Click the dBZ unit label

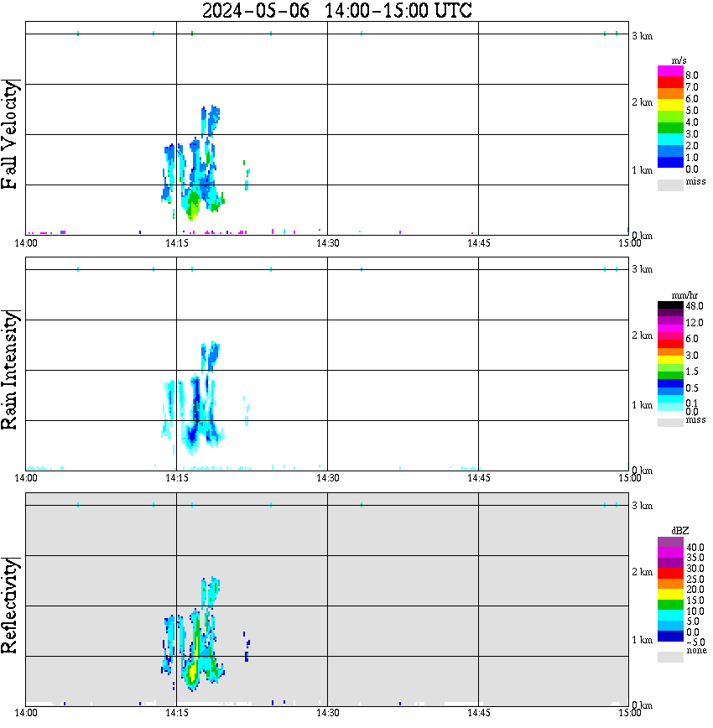tap(679, 531)
